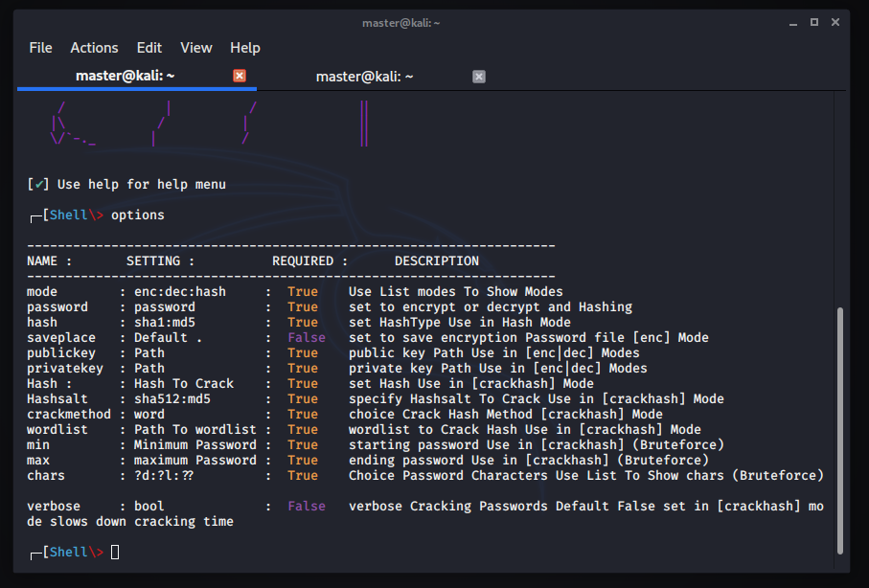Click the 'wordlist' option name
869x588 pixels.
click(x=57, y=429)
